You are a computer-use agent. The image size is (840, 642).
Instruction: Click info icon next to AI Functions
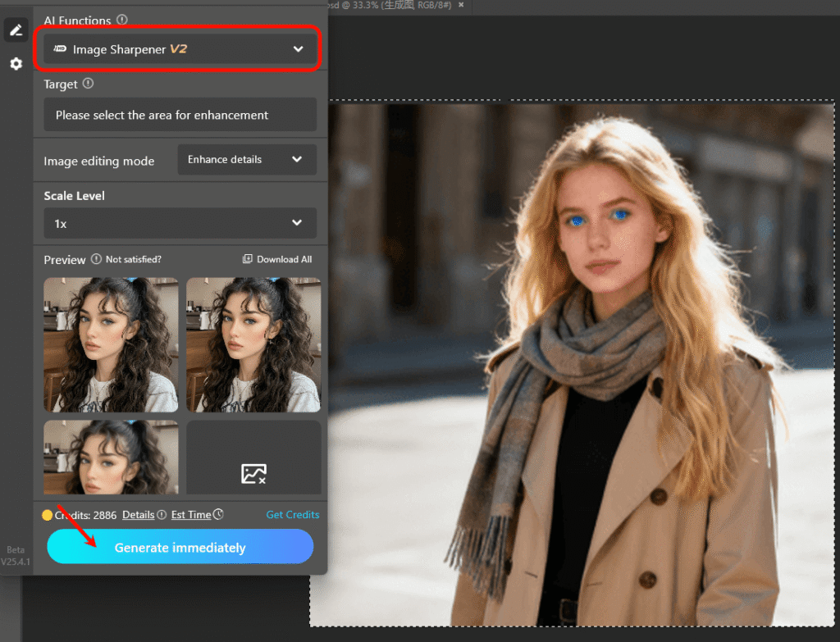pos(122,20)
